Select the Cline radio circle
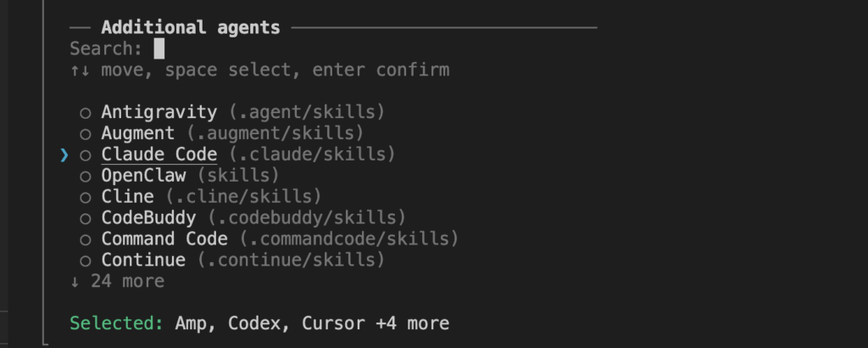Screen dimensions: 868x348 coord(85,197)
